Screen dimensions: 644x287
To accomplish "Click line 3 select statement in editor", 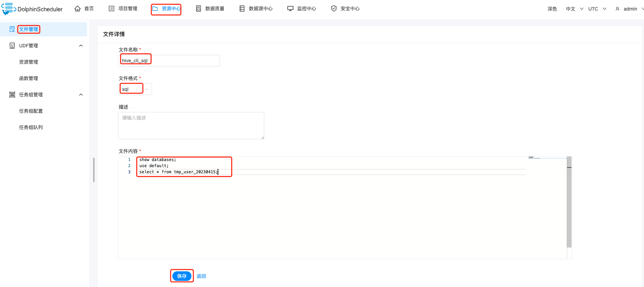I will [x=179, y=172].
